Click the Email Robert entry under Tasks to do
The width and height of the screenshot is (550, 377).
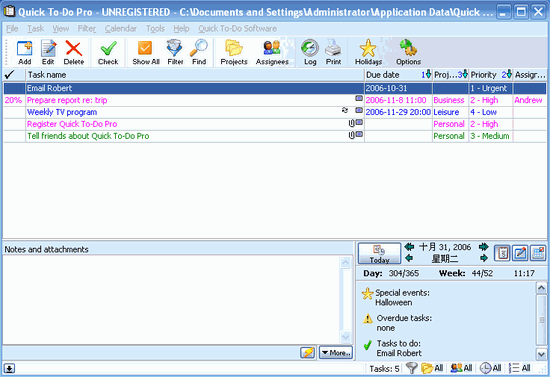[399, 353]
